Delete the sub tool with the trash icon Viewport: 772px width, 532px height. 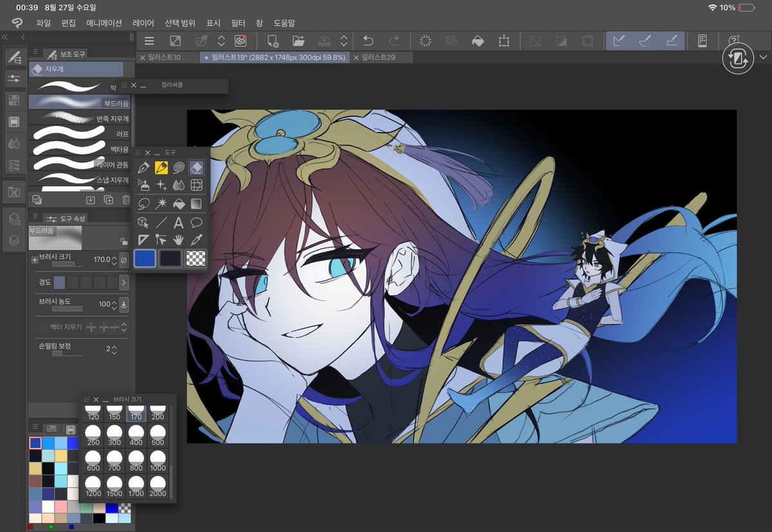click(x=126, y=199)
